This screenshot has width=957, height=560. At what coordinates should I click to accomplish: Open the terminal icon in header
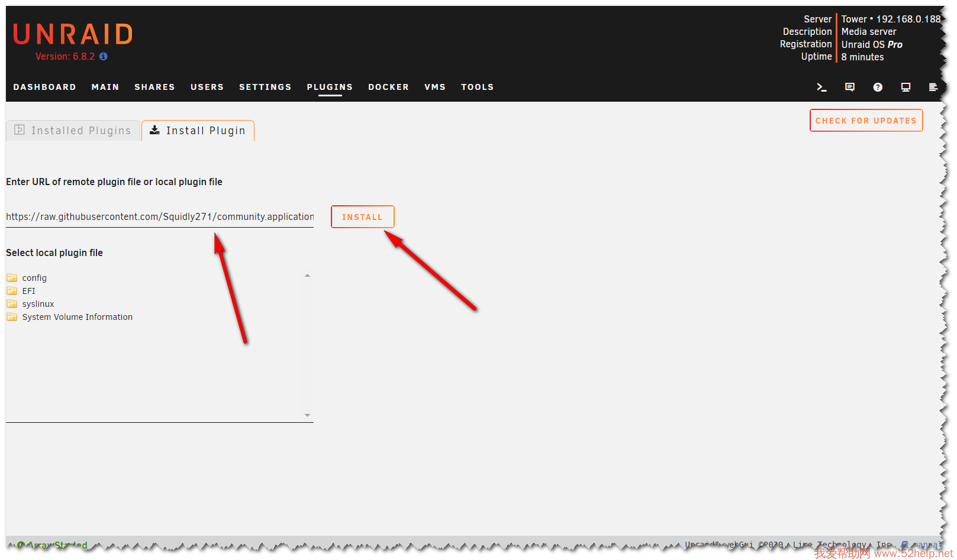point(821,87)
